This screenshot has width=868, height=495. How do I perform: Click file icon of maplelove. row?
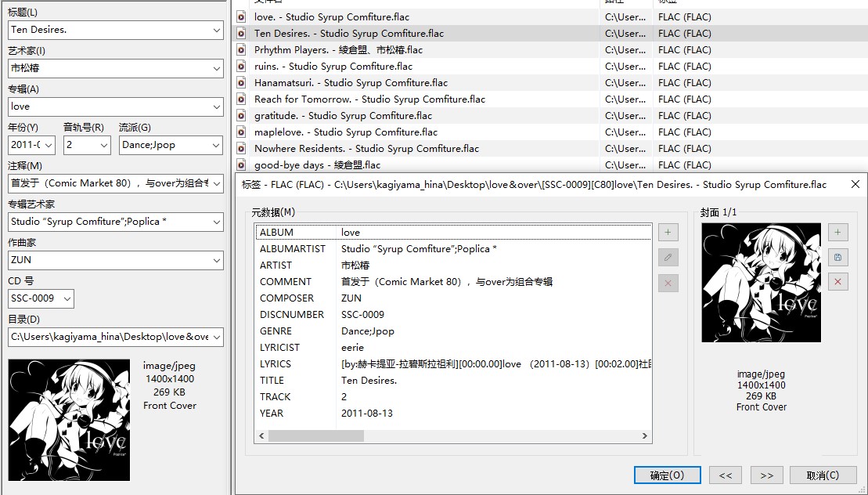(x=241, y=132)
